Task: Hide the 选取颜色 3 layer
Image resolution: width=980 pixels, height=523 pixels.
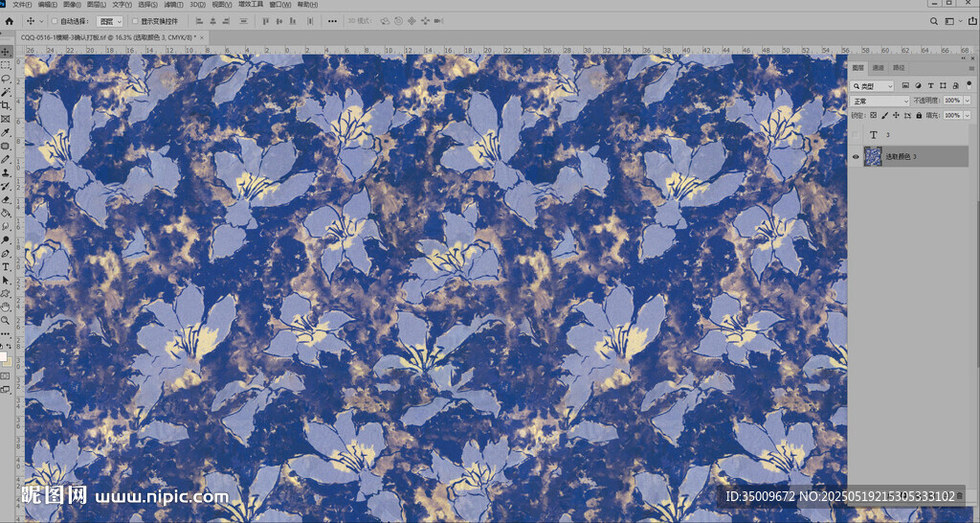Action: tap(856, 156)
